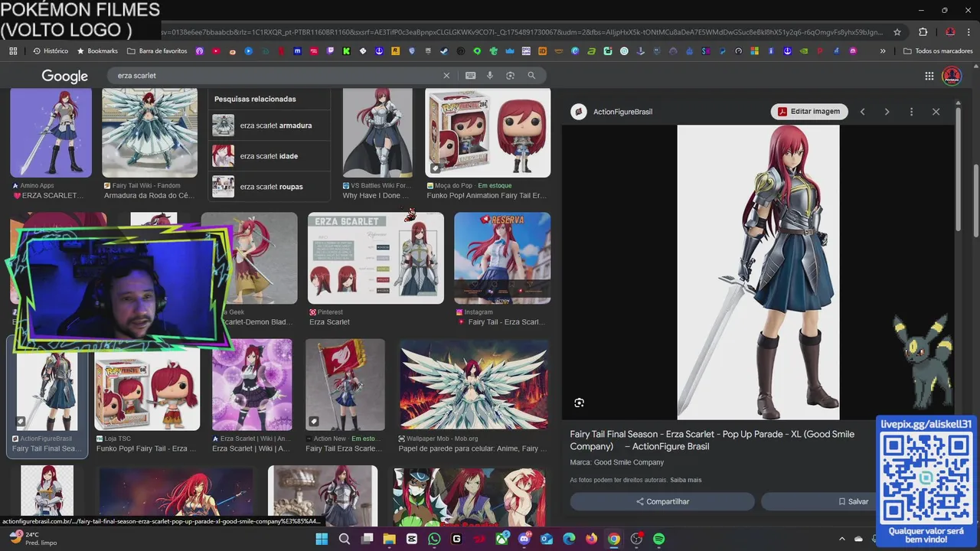Screen dimensions: 980x551
Task: Open the Windows Start menu
Action: coord(322,539)
